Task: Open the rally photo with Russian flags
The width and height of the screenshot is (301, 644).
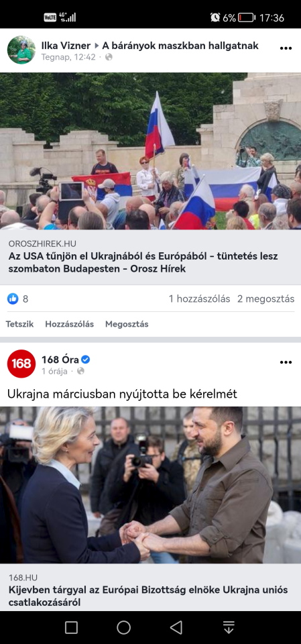Action: tap(150, 151)
